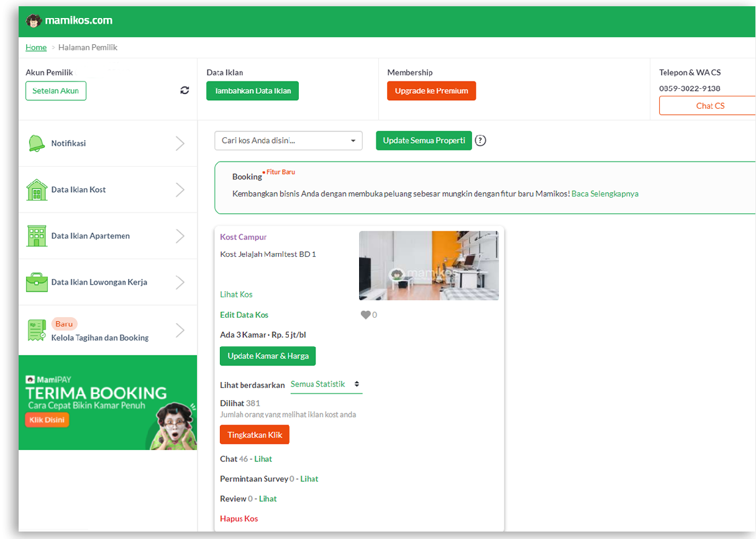Open the Semua Statistik dropdown

point(326,384)
